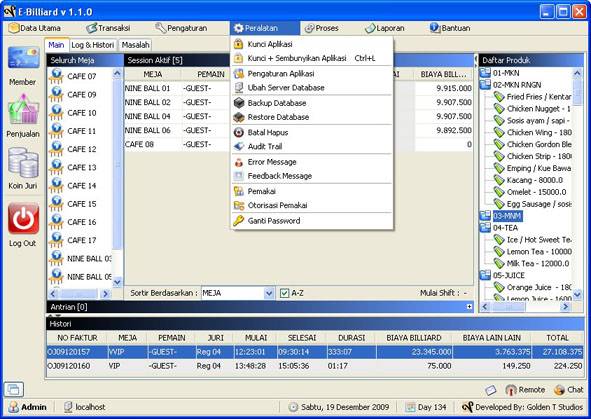Select history row OJ09120160
The height and width of the screenshot is (419, 591).
point(315,366)
